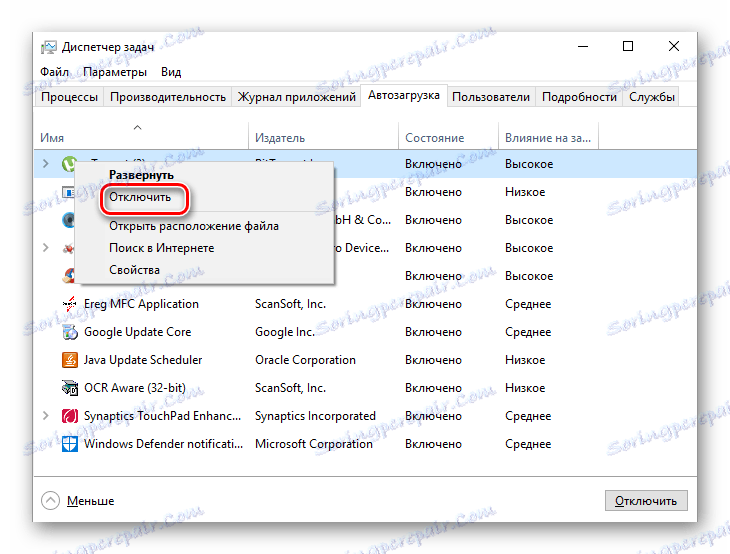
Task: Sort by the Издатель column header
Action: 324,135
